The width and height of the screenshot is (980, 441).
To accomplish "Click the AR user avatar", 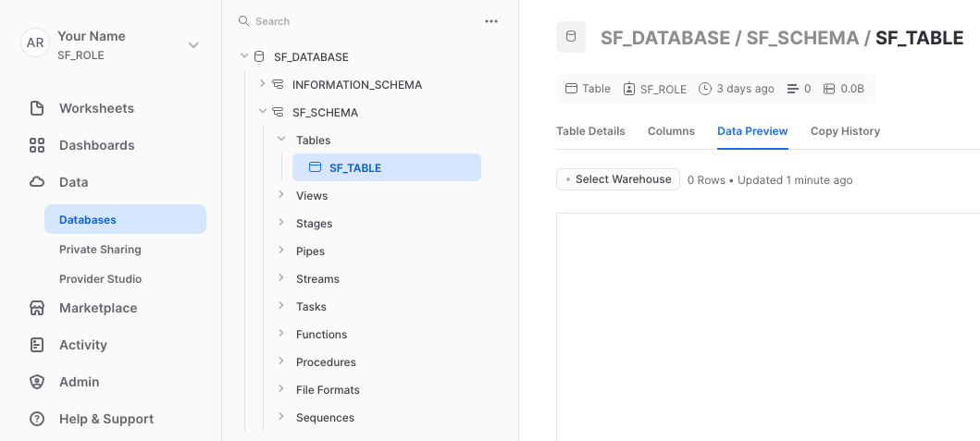I will click(x=35, y=43).
